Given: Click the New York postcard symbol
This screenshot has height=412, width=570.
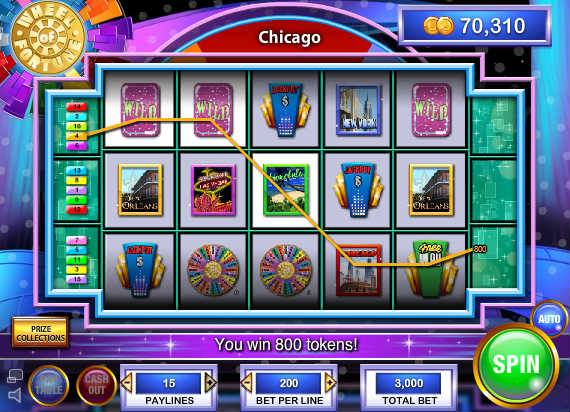Looking at the screenshot, I should [x=358, y=110].
